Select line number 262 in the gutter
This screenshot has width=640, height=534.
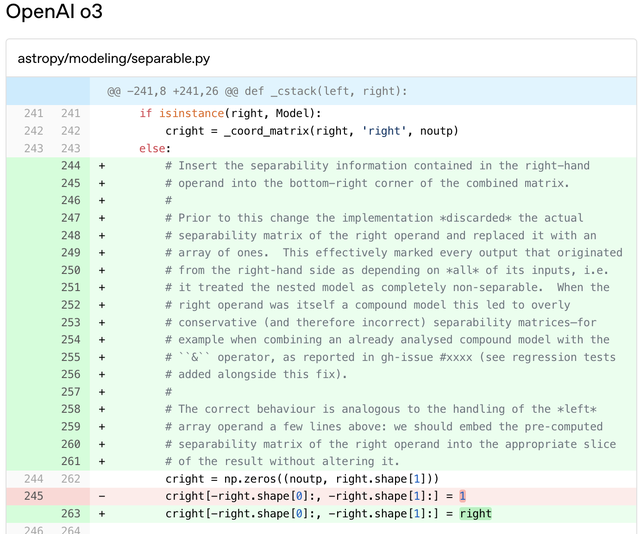tap(70, 479)
